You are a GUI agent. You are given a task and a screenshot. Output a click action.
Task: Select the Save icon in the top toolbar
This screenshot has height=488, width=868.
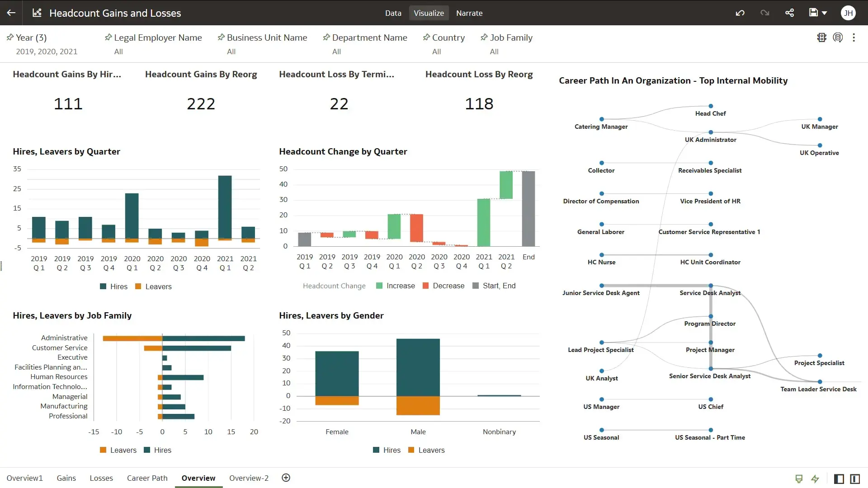click(x=813, y=13)
